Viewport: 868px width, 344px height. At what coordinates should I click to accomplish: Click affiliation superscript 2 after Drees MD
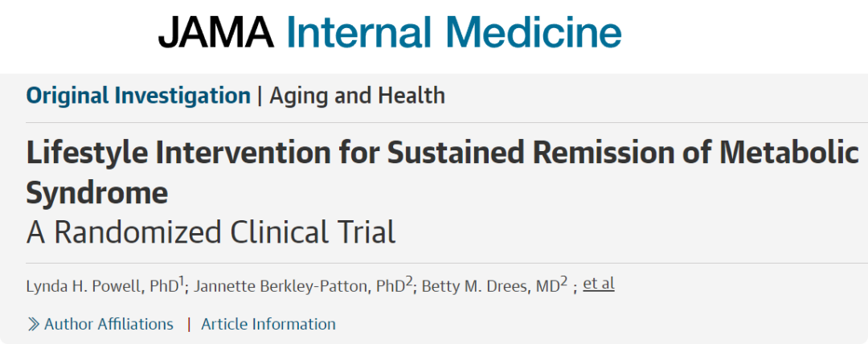564,281
